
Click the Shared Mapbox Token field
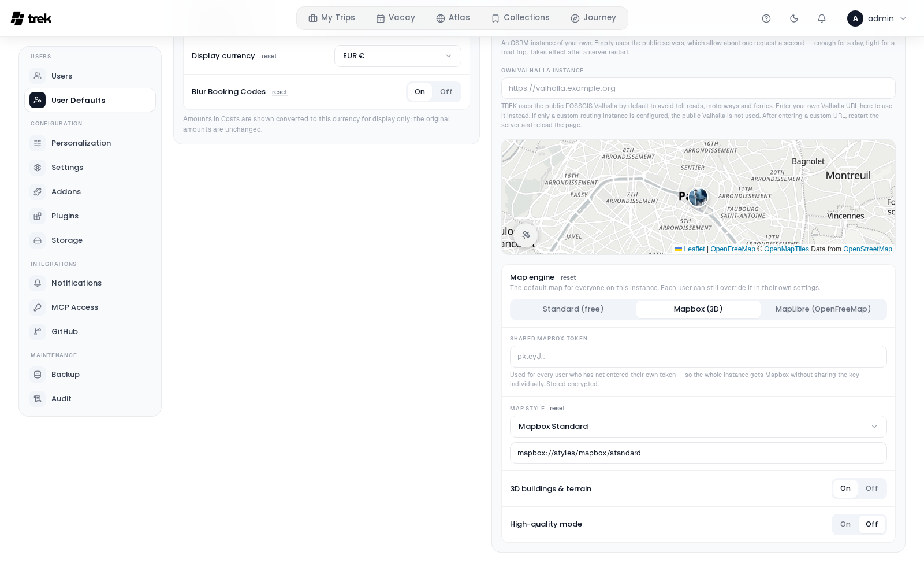click(x=698, y=357)
